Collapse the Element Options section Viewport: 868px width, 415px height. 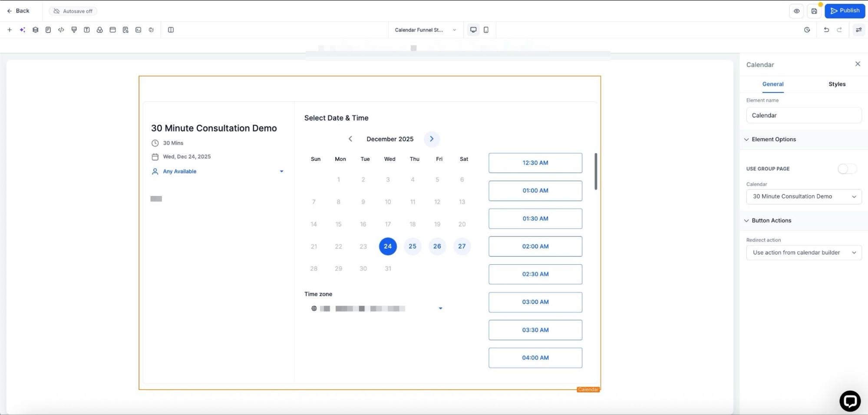[x=773, y=139]
